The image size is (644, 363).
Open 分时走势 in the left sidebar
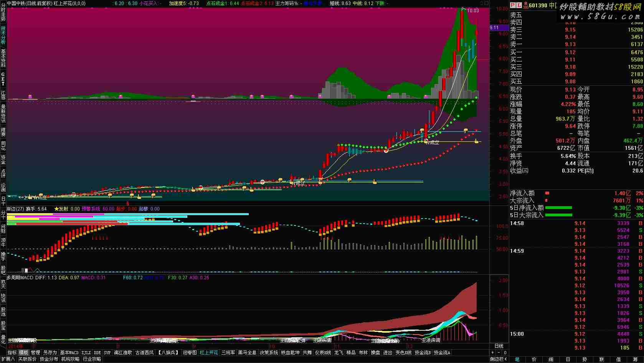click(x=3, y=13)
